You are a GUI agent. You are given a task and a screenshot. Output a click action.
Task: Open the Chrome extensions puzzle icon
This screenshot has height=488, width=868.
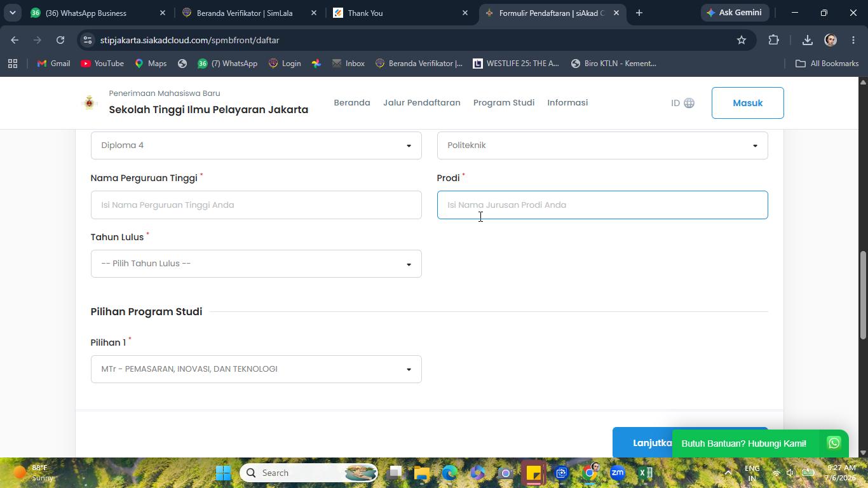click(x=773, y=40)
